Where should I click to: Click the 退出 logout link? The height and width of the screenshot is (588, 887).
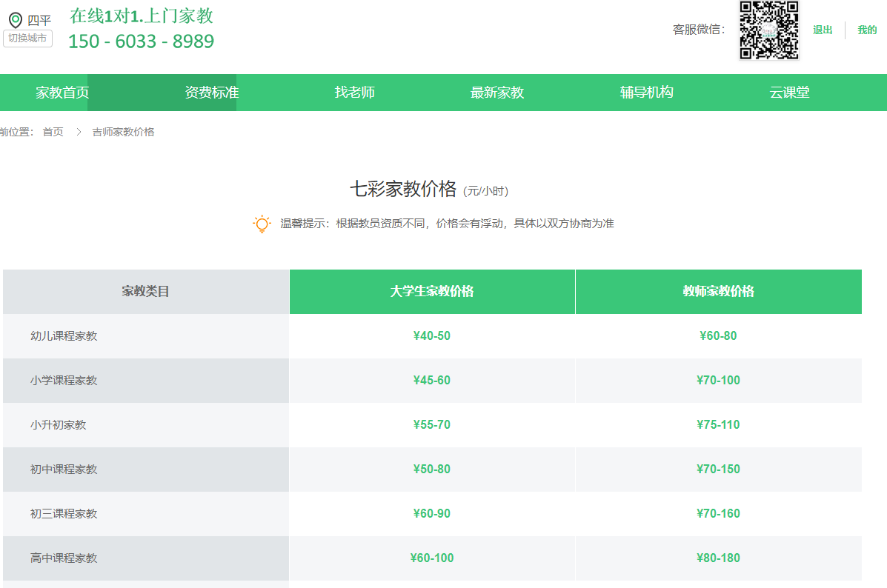(823, 30)
